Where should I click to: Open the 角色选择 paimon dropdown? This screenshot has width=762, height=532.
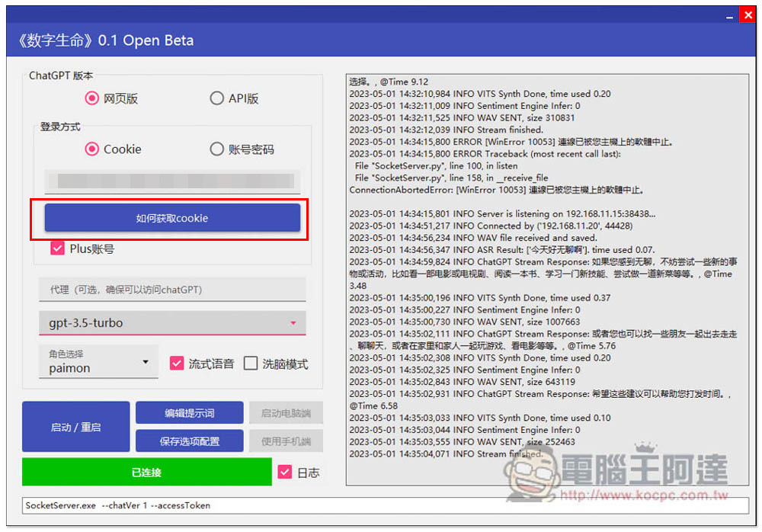click(x=98, y=362)
